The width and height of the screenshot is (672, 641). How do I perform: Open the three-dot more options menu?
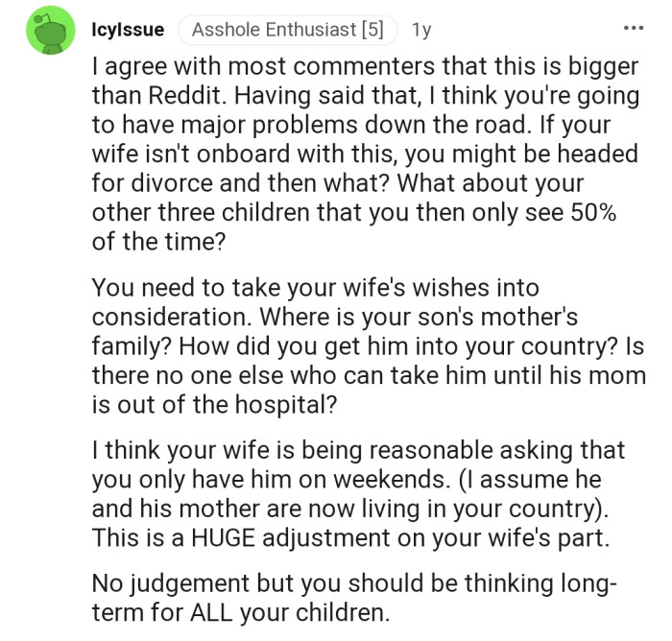point(633,29)
